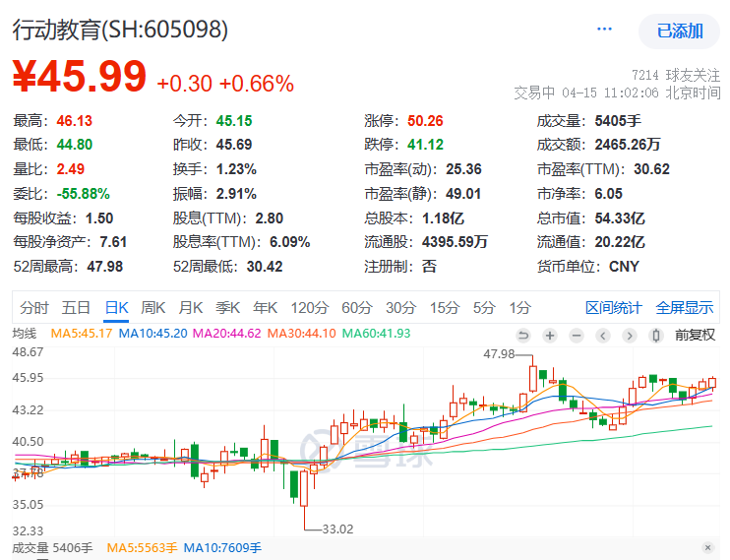Select the 60分 interval tab
730x560 pixels.
[x=357, y=307]
